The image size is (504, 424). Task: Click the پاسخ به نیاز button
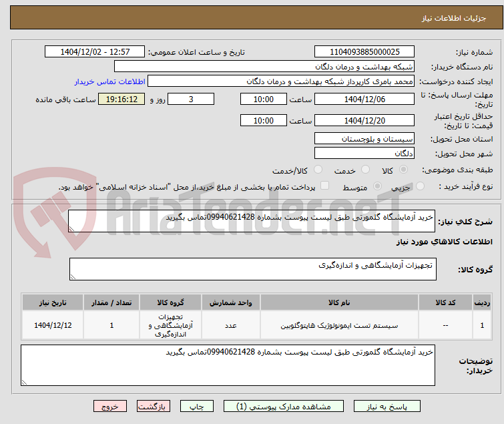(387, 407)
